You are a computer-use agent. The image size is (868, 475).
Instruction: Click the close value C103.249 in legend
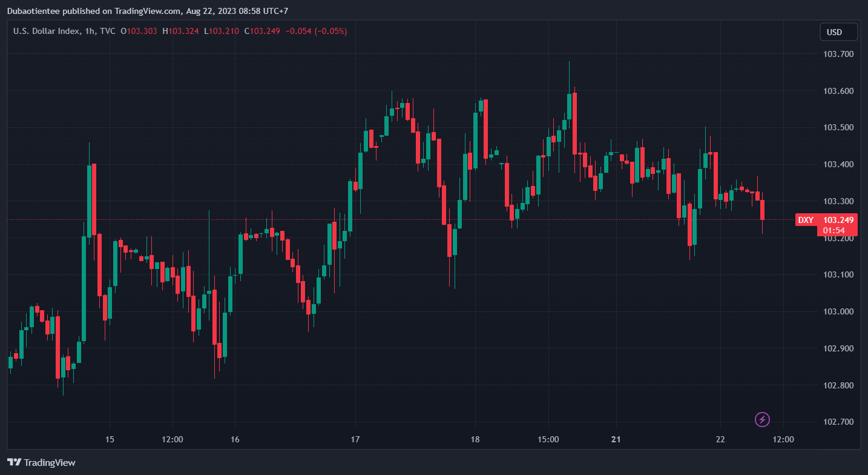(262, 31)
